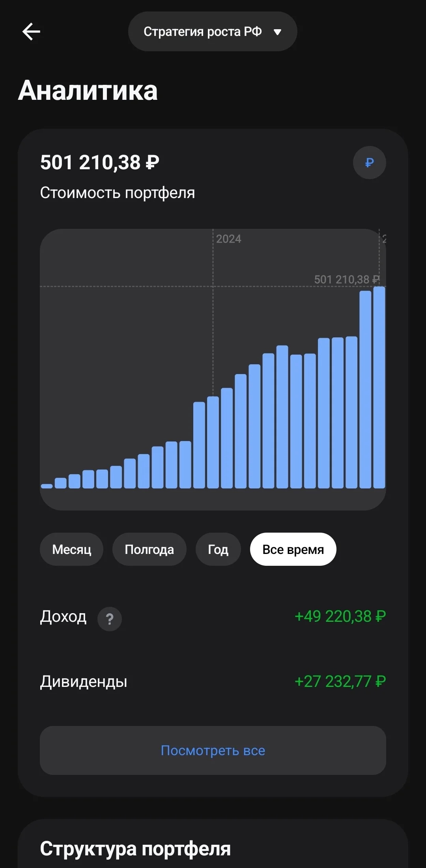
Task: Tap the bar at the 2024 marker line
Action: 213,442
